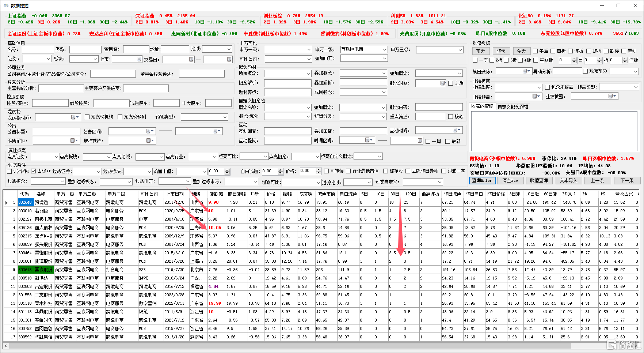644x353 pixels.
Task: Open the 某日涨停 date calendar
Action: coord(526,71)
